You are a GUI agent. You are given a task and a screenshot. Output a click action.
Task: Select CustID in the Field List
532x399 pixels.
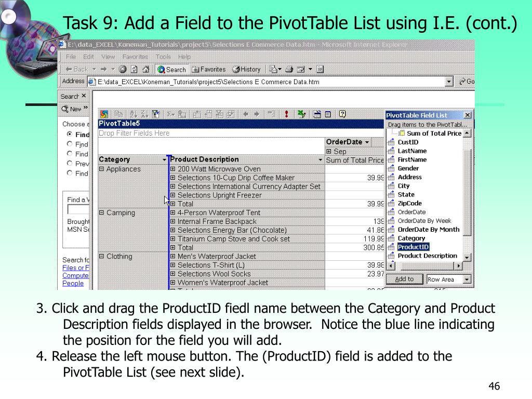coord(408,142)
